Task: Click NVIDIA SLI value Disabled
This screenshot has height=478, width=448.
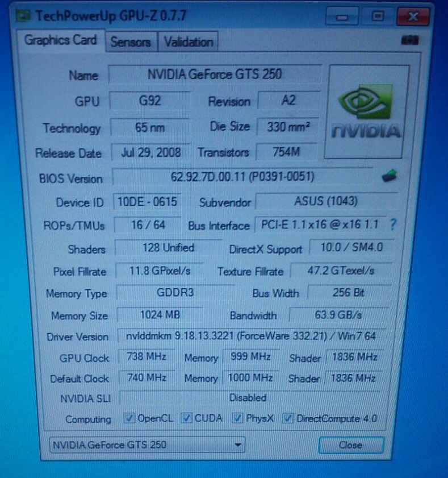Action: (250, 398)
